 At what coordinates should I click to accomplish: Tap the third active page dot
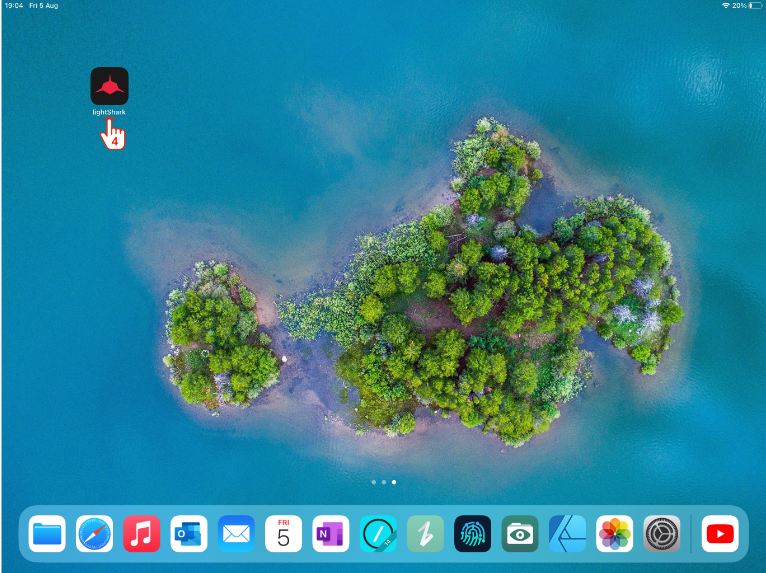coord(394,482)
